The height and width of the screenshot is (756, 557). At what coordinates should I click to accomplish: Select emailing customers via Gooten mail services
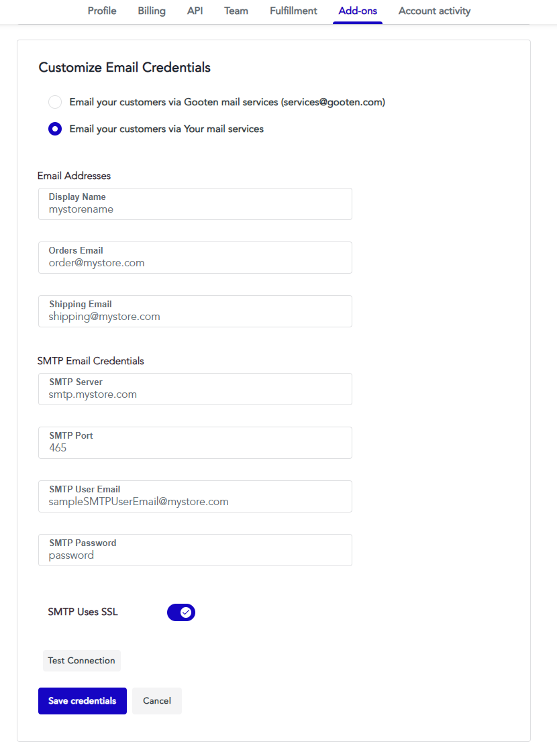[54, 102]
